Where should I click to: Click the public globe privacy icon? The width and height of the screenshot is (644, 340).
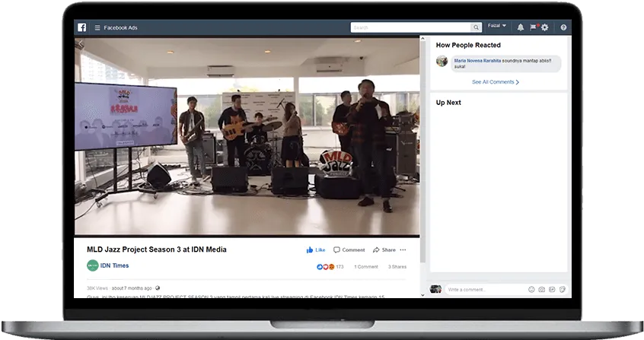click(x=158, y=288)
